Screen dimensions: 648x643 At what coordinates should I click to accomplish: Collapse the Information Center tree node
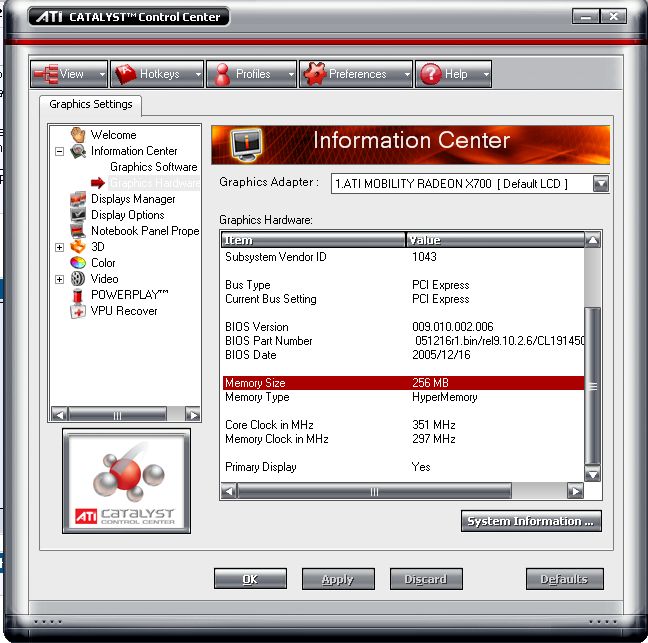click(60, 151)
